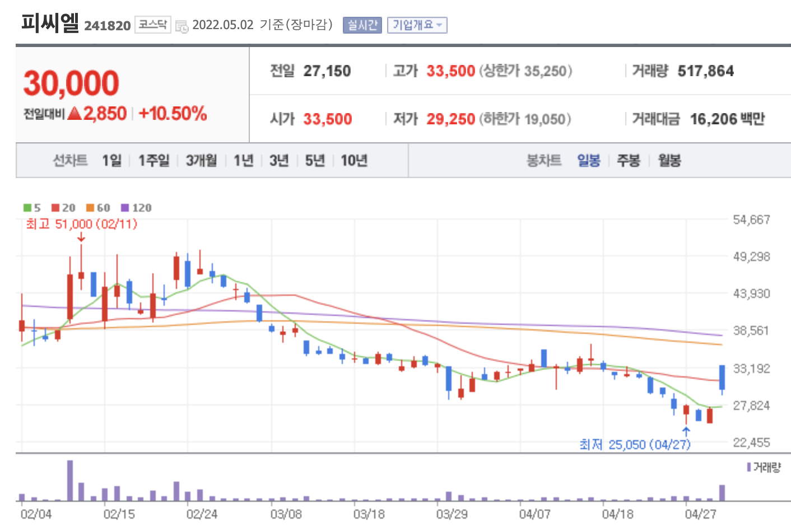The image size is (791, 532).
Task: Click the 54,667 price axis label
Action: pyautogui.click(x=751, y=220)
